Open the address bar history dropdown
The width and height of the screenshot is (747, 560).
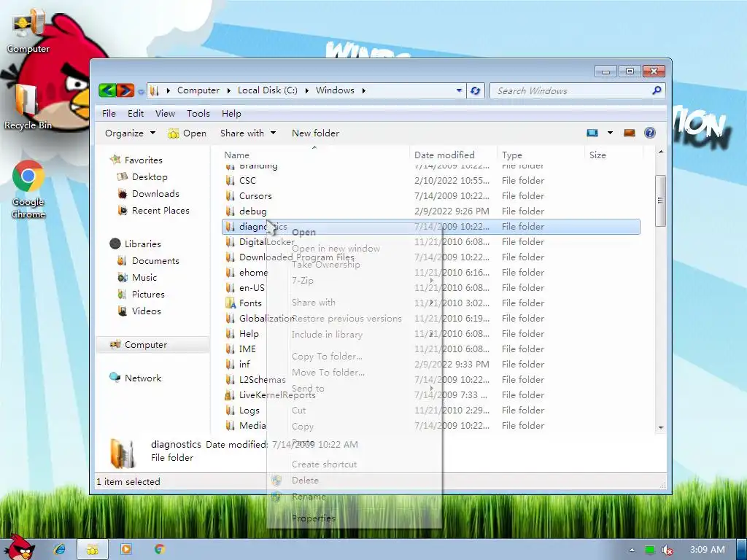click(x=459, y=90)
